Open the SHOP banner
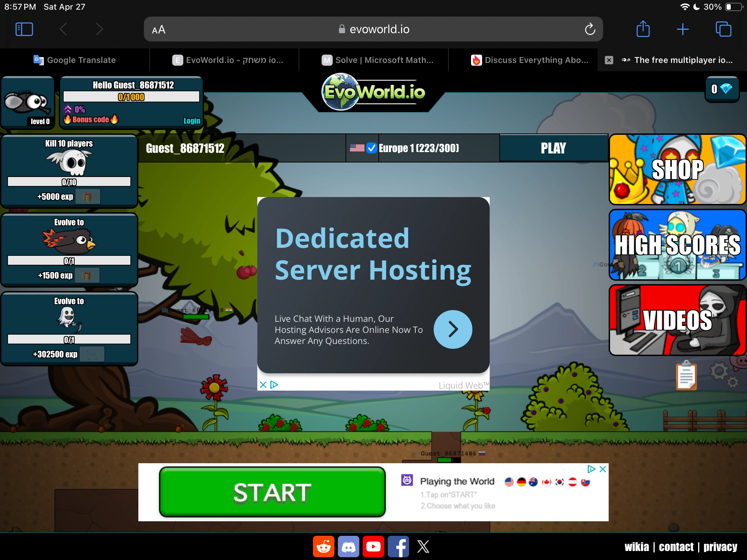Image resolution: width=747 pixels, height=560 pixels. pyautogui.click(x=677, y=169)
